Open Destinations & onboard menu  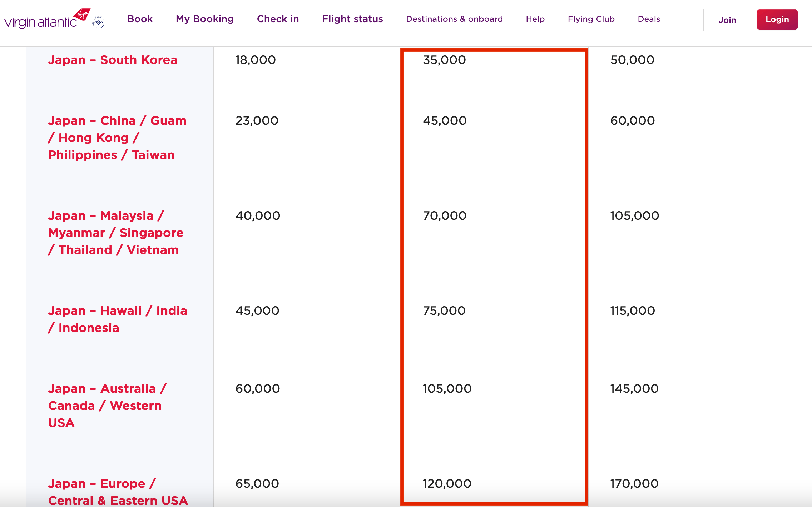pos(454,19)
